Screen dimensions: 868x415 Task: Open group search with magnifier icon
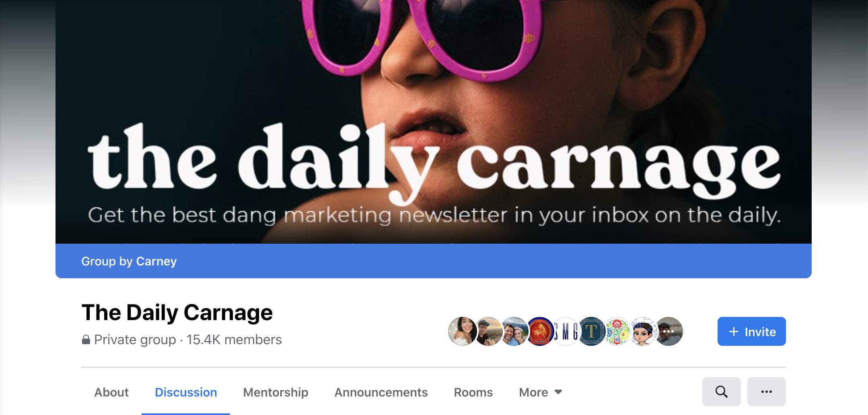(721, 392)
